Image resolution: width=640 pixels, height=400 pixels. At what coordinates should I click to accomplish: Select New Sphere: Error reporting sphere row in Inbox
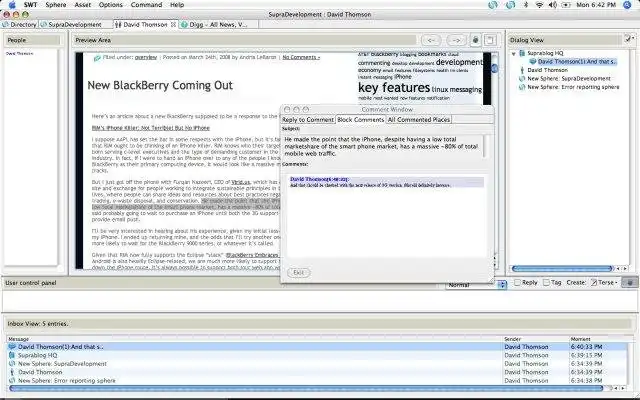[318, 380]
